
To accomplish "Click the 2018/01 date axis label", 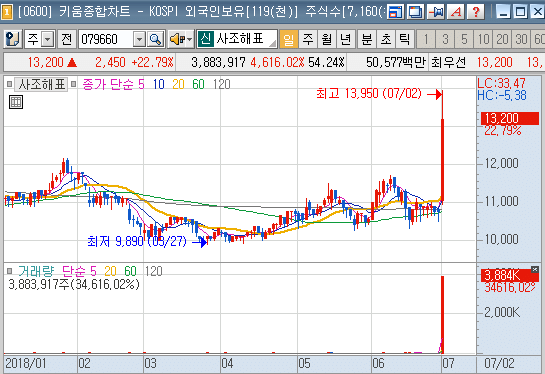I will 26,364.
